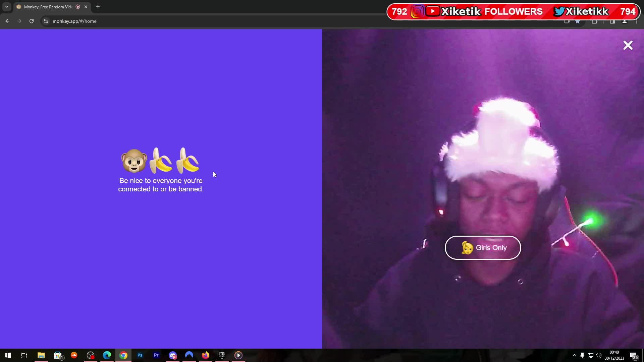The image size is (644, 362).
Task: Open SoundCloud app in taskbar
Action: 74,355
